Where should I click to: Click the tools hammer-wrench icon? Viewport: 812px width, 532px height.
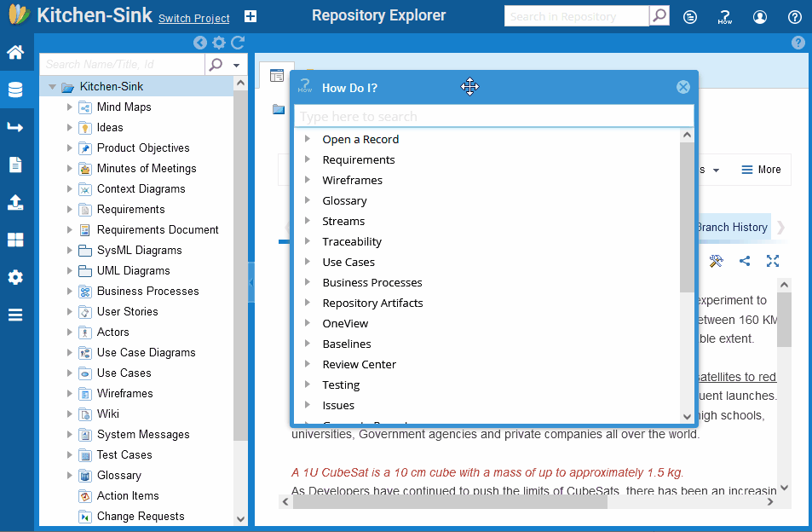(x=717, y=261)
